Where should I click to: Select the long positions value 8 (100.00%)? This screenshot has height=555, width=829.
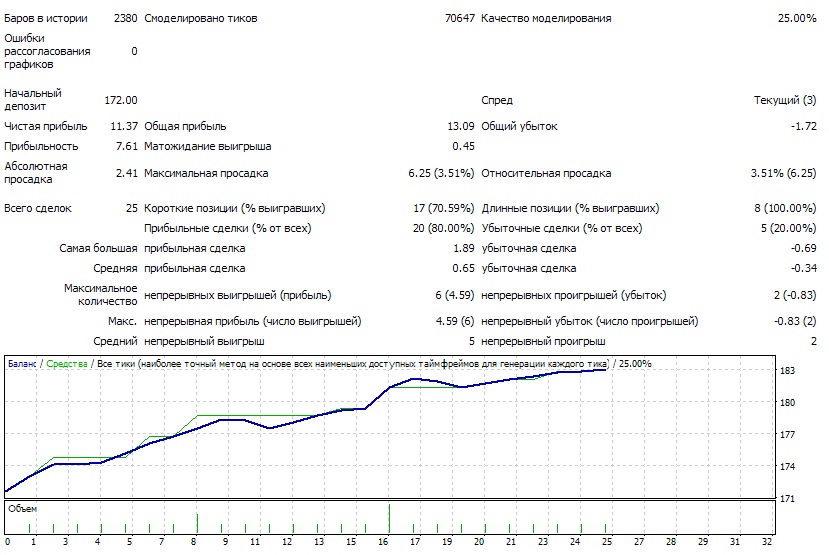pyautogui.click(x=785, y=208)
